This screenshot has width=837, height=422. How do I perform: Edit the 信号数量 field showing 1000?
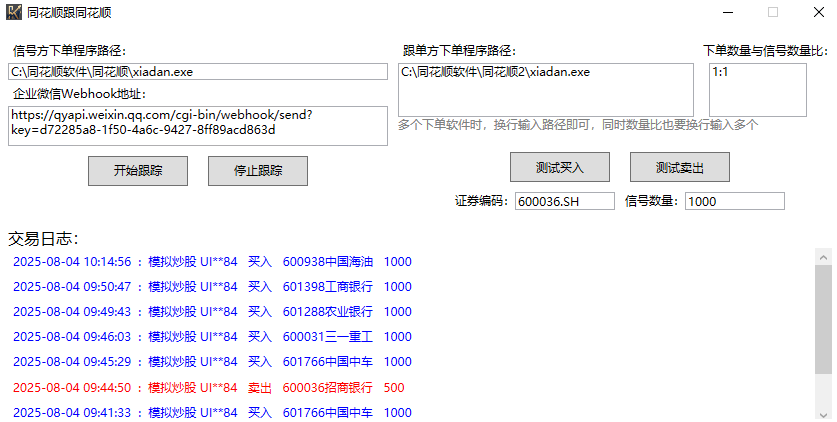tap(735, 201)
